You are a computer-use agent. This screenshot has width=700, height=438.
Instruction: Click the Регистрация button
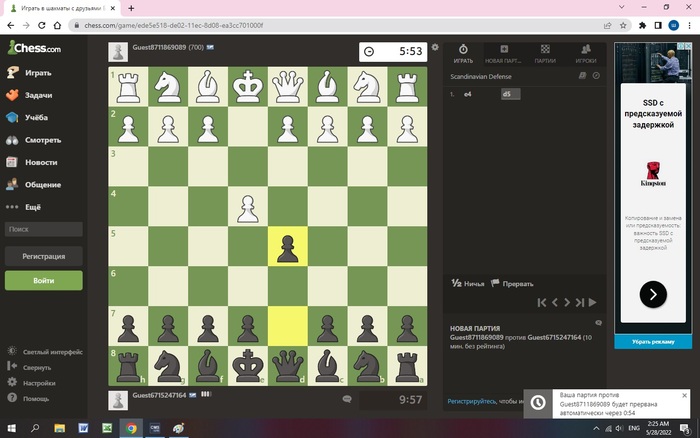tap(43, 256)
